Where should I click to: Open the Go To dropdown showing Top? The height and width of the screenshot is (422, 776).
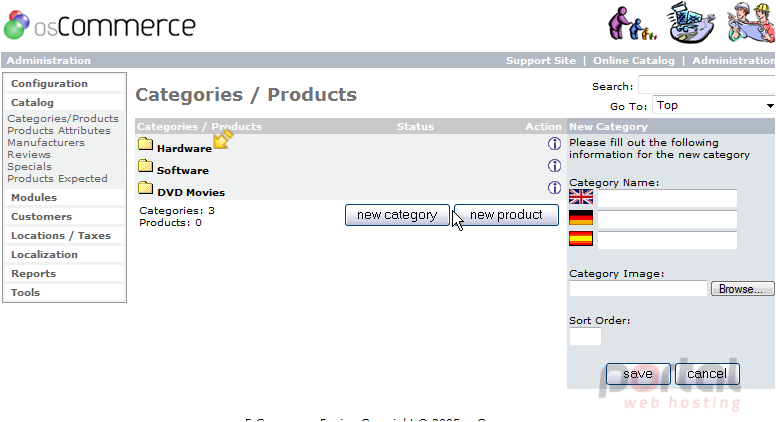(x=714, y=105)
